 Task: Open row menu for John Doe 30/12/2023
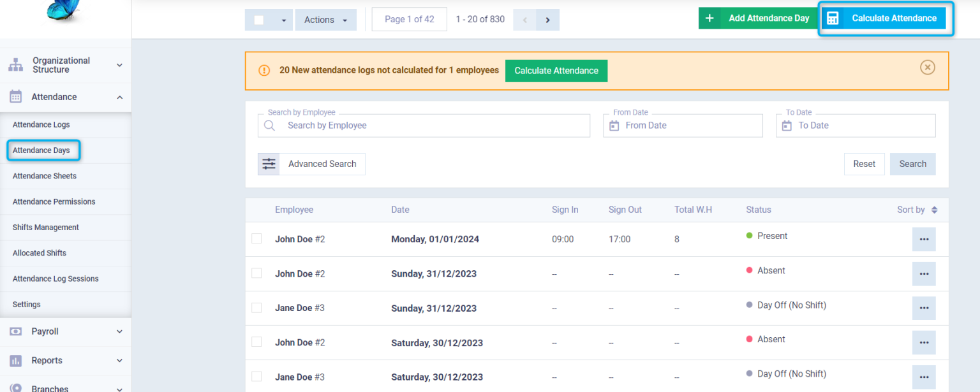click(924, 343)
